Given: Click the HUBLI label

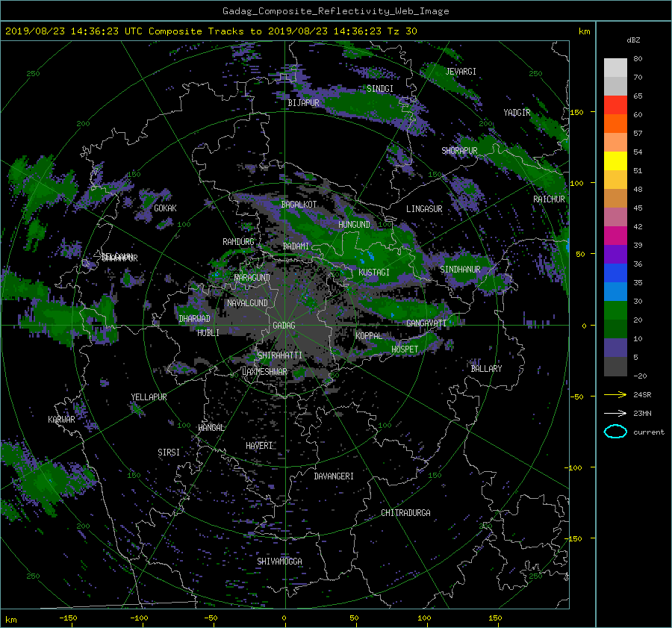Looking at the screenshot, I should 208,333.
